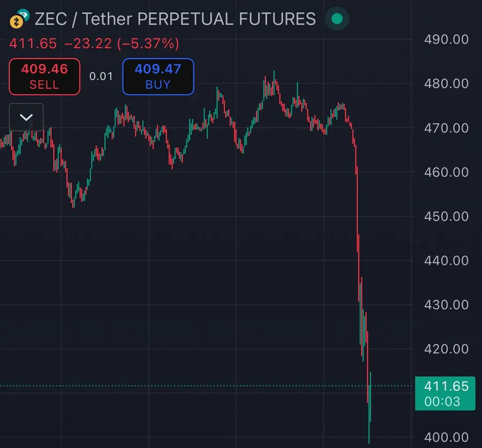The height and width of the screenshot is (448, 482).
Task: Click the 440.00 price axis label
Action: (446, 261)
